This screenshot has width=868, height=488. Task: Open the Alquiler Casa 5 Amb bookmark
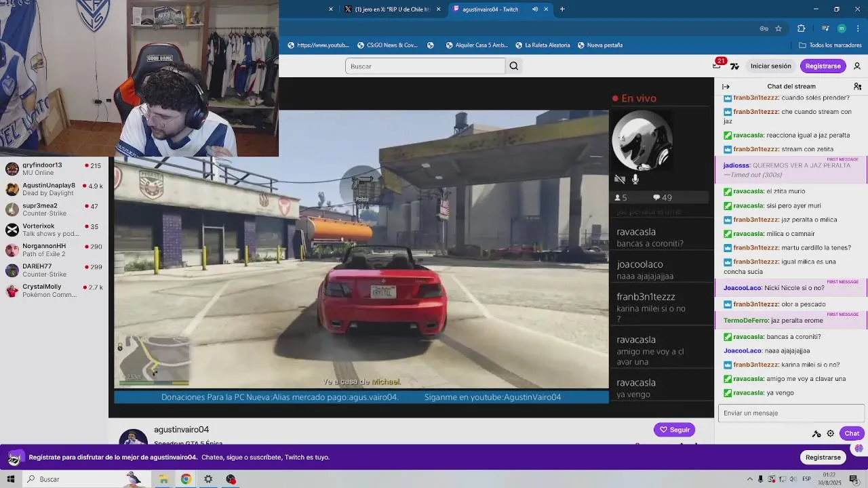click(477, 45)
